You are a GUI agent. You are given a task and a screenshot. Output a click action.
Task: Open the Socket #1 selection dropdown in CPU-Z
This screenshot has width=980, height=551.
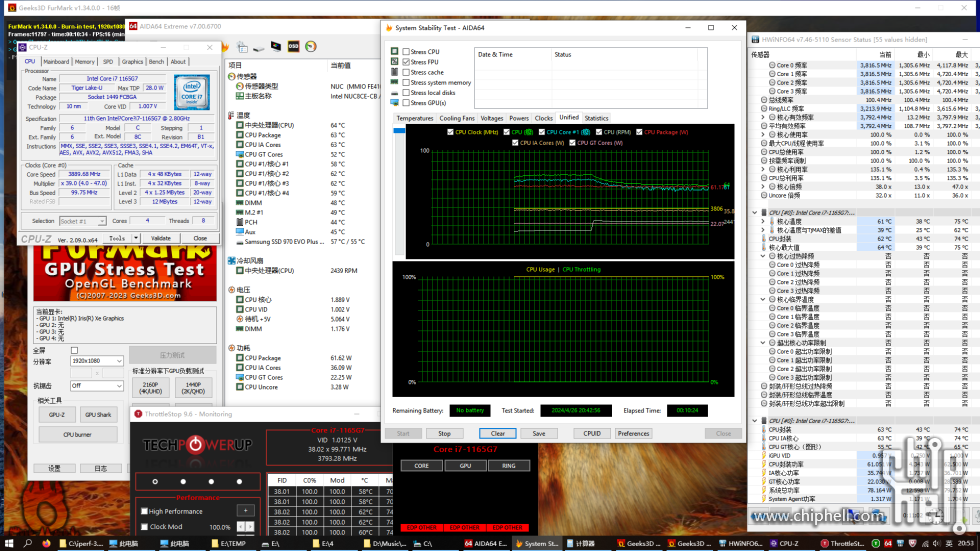pyautogui.click(x=82, y=221)
